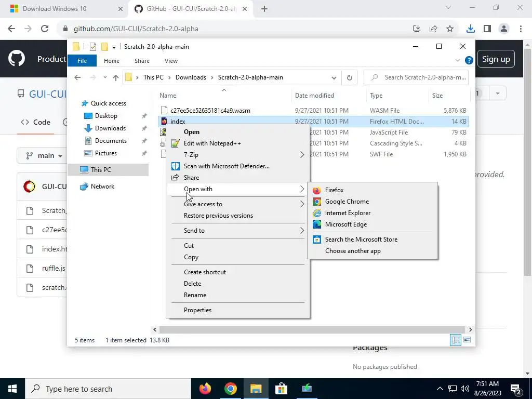Click the Search Scratch-2.0-alpha-main field
Screen dimensions: 532x399
click(x=416, y=77)
